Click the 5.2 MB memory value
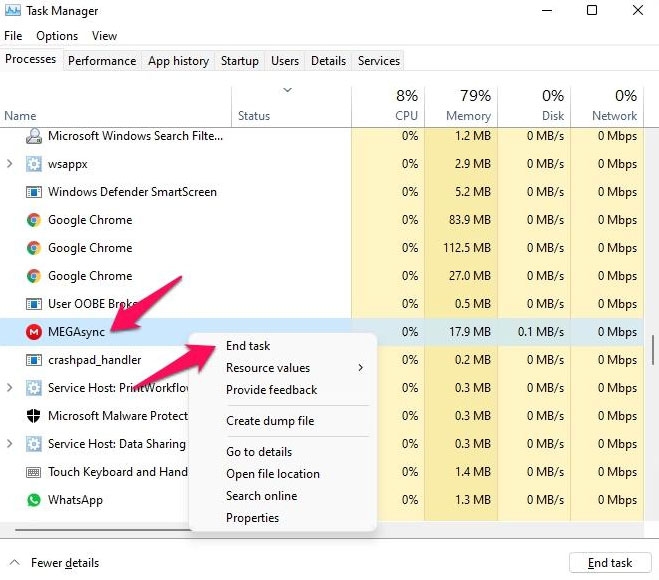This screenshot has width=659, height=580. pyautogui.click(x=472, y=192)
